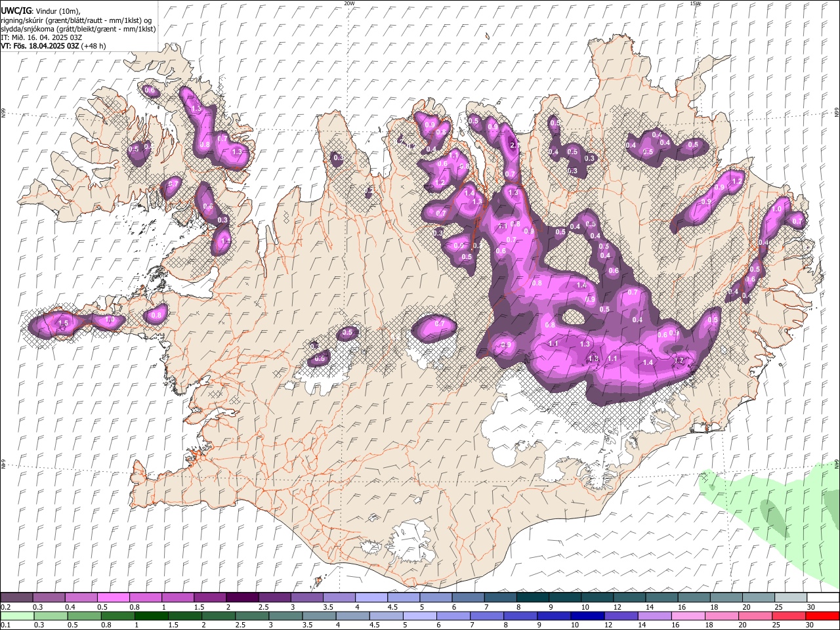Viewport: 840px width, 630px height.
Task: Click the "0.2" label in the top legend row
Action: click(x=5, y=607)
